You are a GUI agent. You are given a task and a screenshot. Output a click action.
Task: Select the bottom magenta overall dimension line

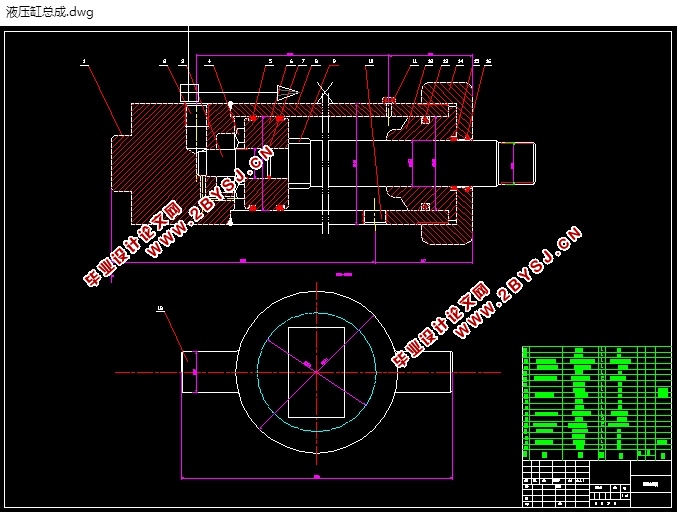(316, 478)
